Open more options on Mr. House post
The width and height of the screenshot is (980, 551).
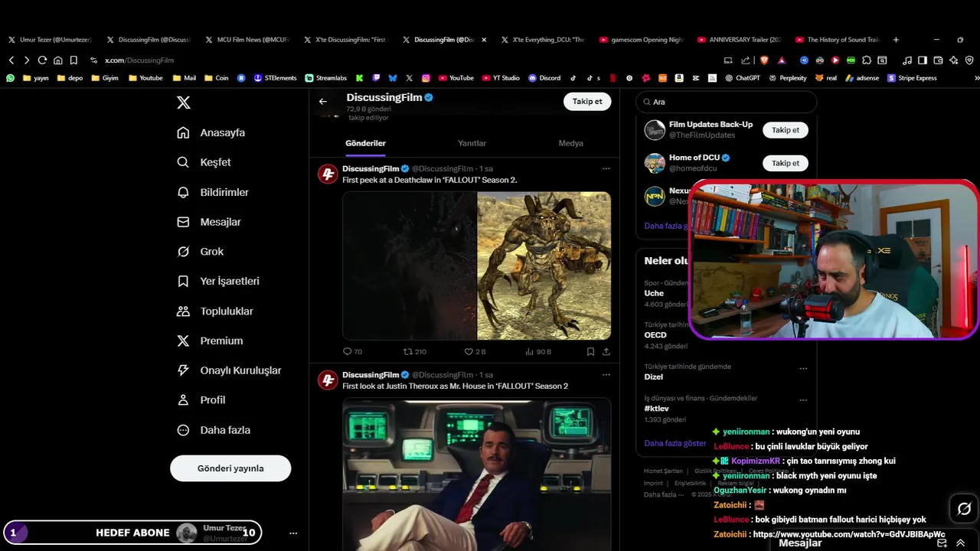(x=606, y=375)
